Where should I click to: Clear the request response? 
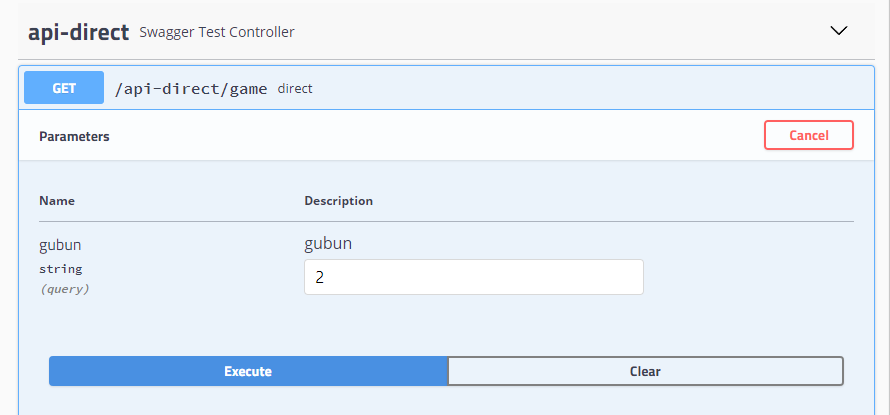click(x=645, y=371)
